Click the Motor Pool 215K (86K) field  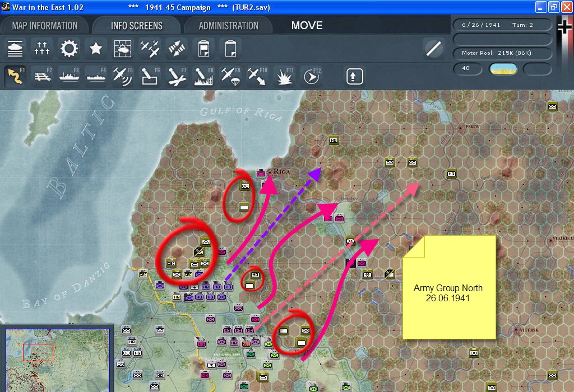click(x=502, y=53)
